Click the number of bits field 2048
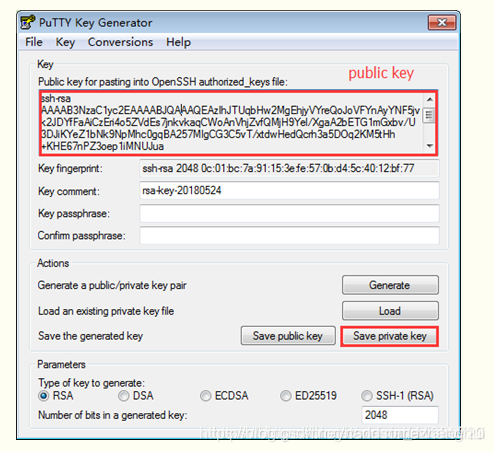Screen dimensions: 494x452 pyautogui.click(x=400, y=415)
